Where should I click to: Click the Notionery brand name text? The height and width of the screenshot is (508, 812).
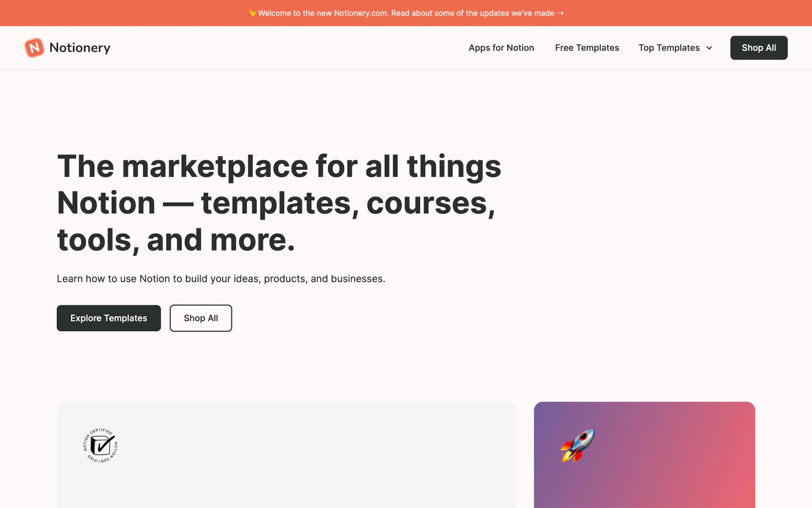(x=80, y=48)
